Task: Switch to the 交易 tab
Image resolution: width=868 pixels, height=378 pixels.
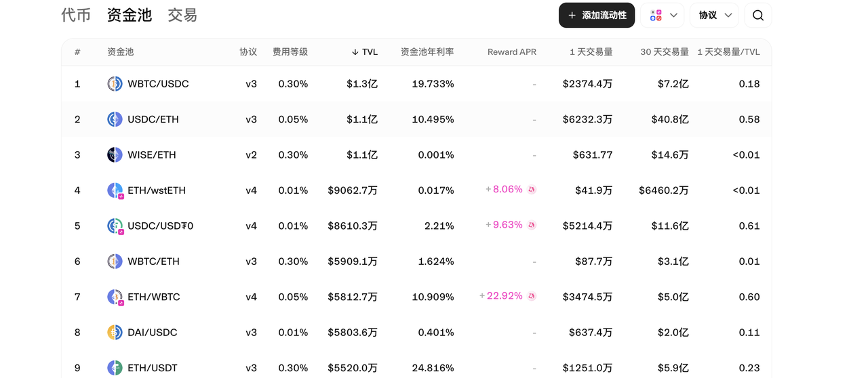Action: click(x=182, y=15)
